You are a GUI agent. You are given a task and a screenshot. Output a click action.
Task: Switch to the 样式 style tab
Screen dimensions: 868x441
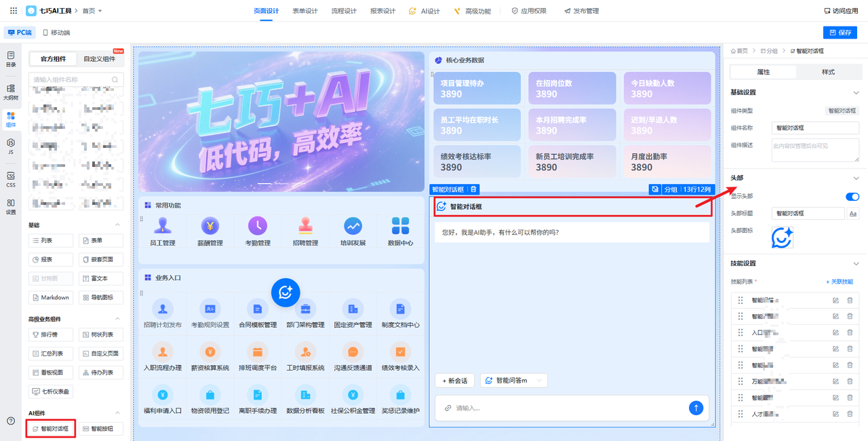[828, 72]
